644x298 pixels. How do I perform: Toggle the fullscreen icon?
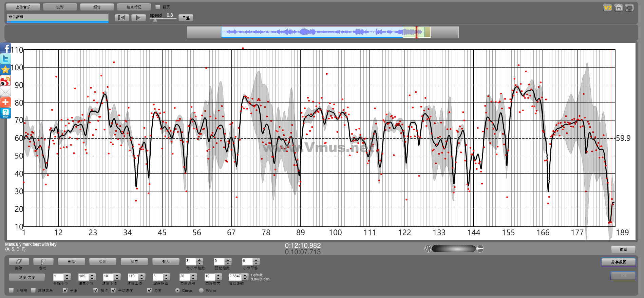pyautogui.click(x=629, y=8)
